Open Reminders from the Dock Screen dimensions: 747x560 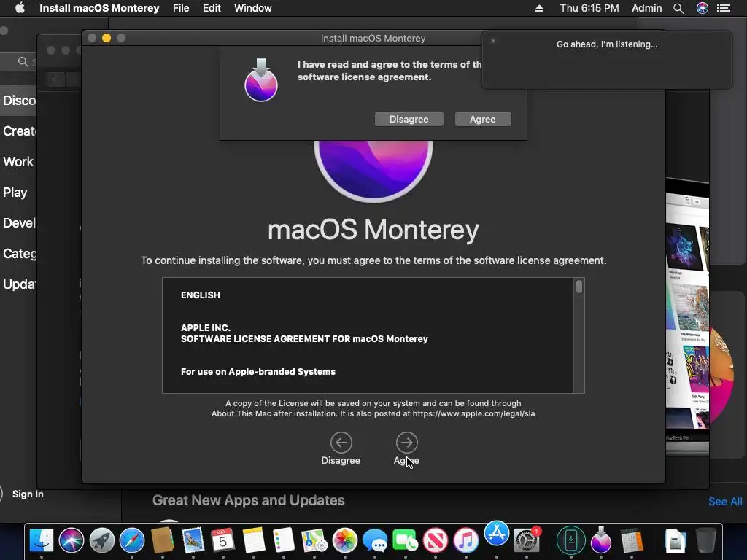[284, 542]
